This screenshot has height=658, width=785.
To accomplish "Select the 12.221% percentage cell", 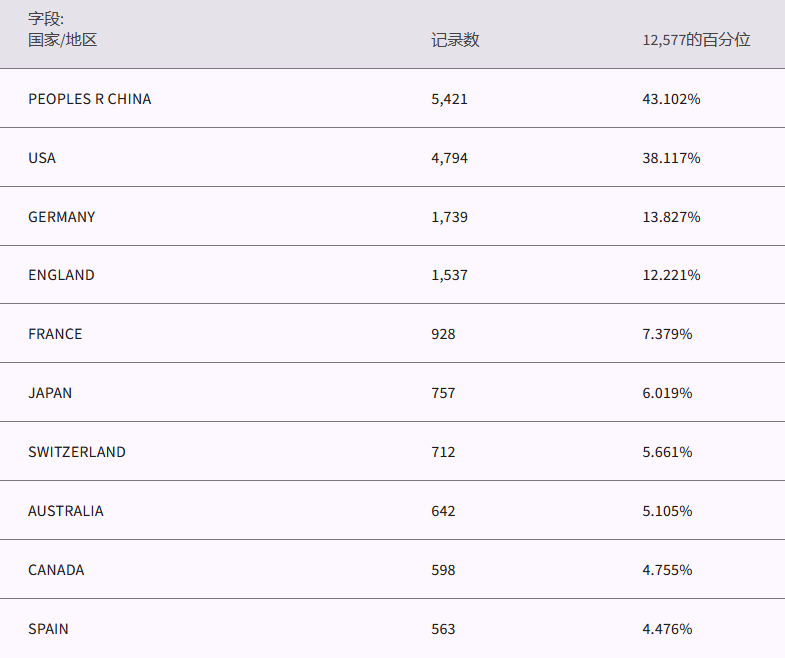I will point(671,275).
